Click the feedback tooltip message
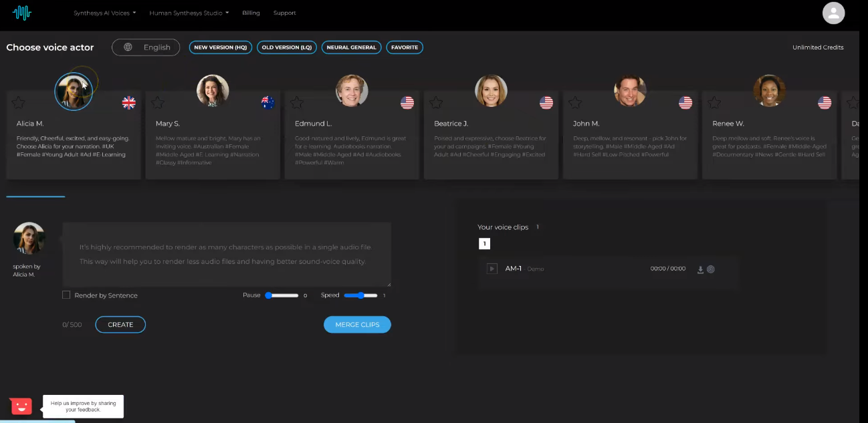This screenshot has height=423, width=868. point(84,406)
